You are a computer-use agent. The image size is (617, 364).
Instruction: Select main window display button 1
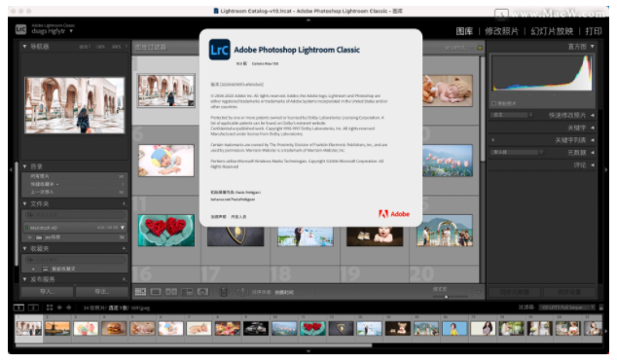(18, 308)
